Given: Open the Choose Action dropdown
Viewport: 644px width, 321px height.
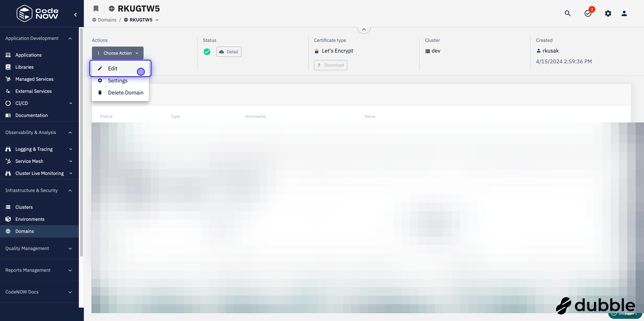Looking at the screenshot, I should point(118,53).
